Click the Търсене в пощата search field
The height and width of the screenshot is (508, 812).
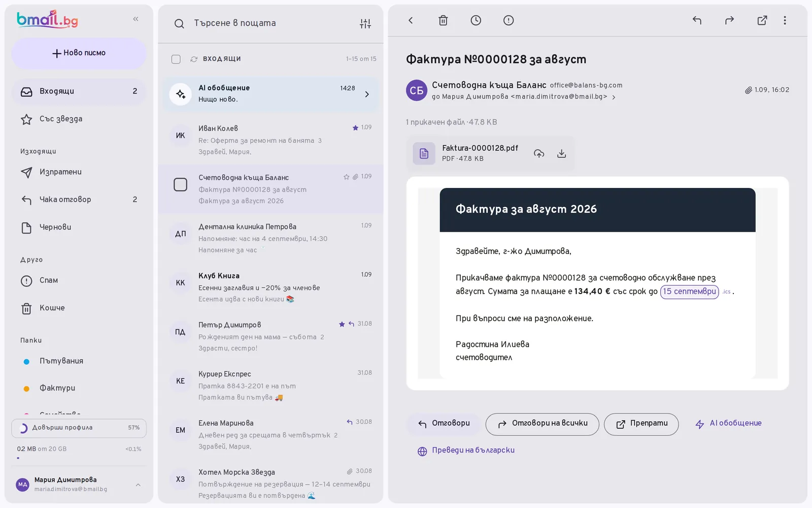[x=272, y=23]
